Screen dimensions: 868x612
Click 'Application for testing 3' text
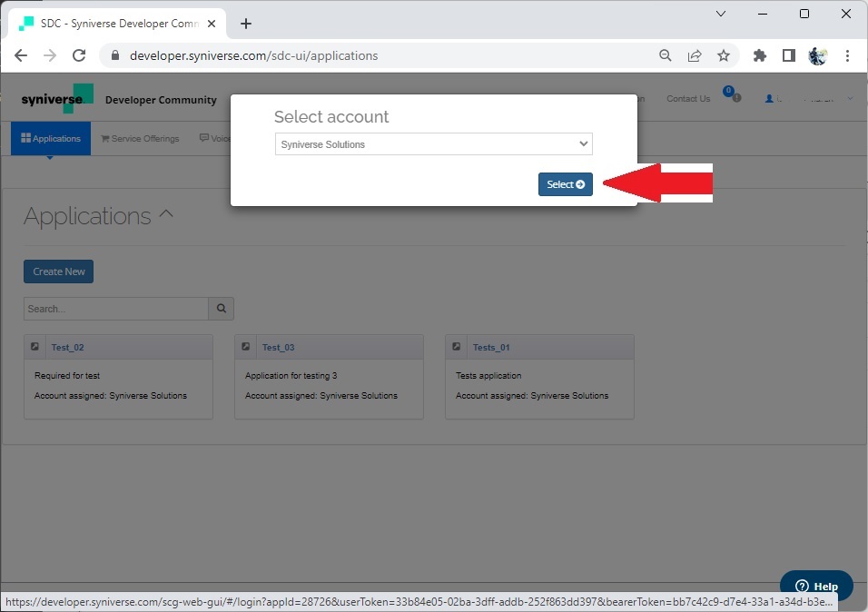point(291,376)
